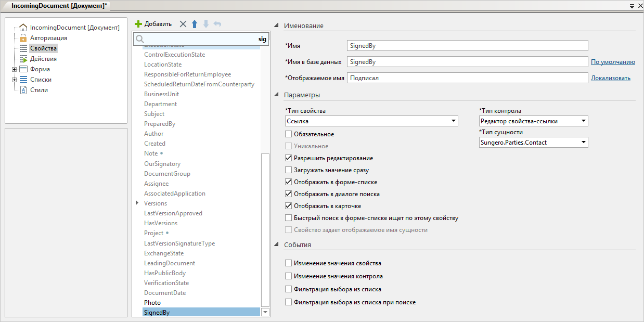Click the X delete property icon

coord(183,24)
